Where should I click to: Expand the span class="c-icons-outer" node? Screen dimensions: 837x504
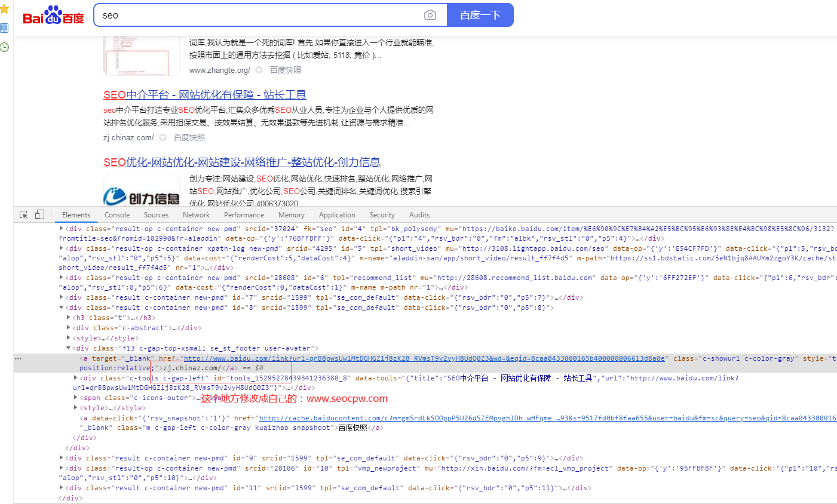click(76, 398)
